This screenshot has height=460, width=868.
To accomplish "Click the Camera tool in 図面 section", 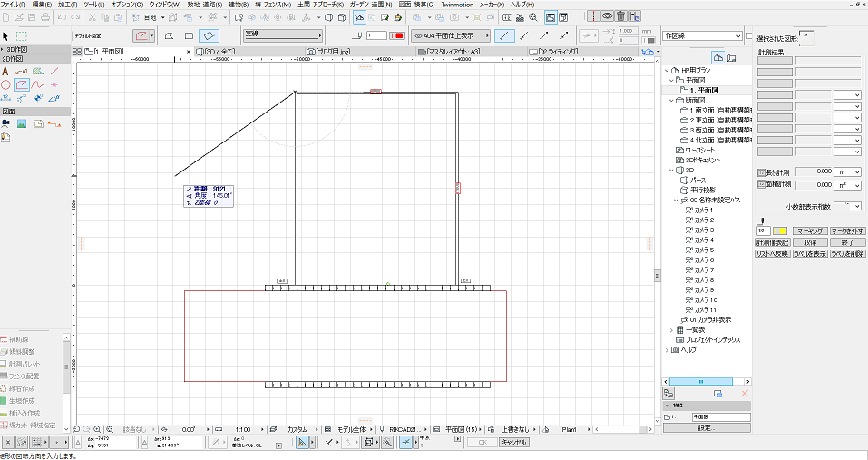I will click(6, 123).
